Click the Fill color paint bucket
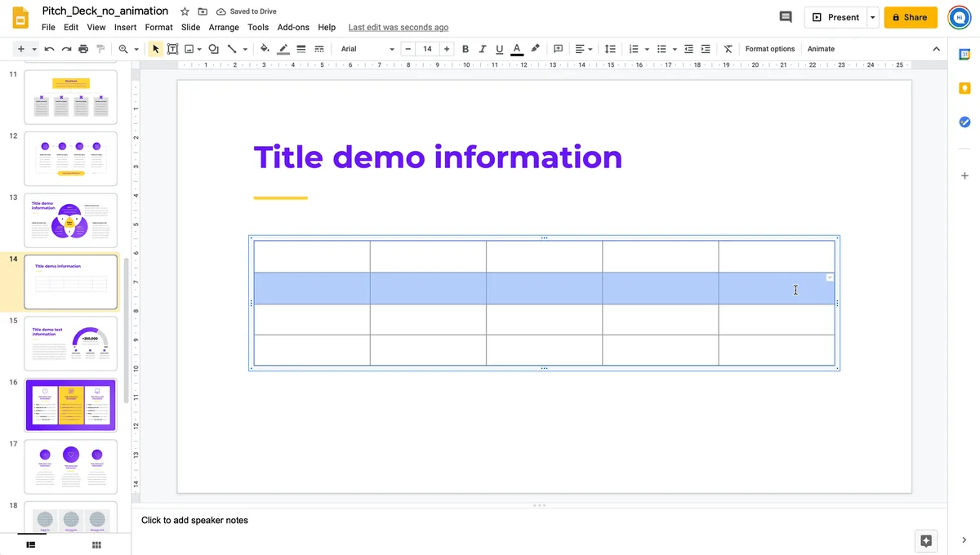This screenshot has height=555, width=980. point(265,49)
